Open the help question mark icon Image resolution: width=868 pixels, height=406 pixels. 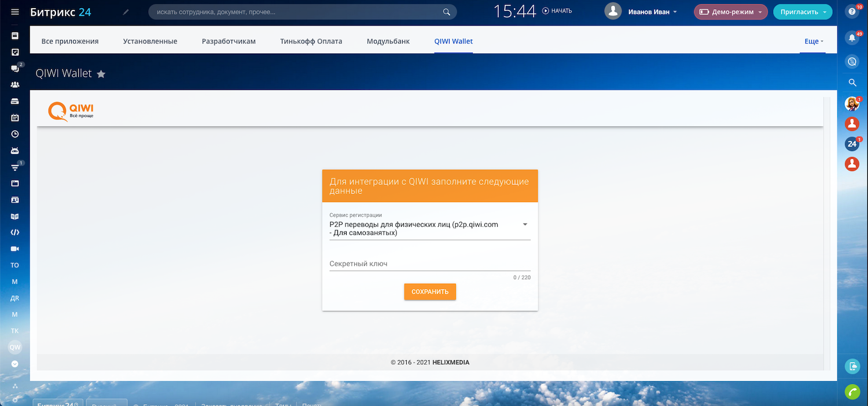point(852,12)
